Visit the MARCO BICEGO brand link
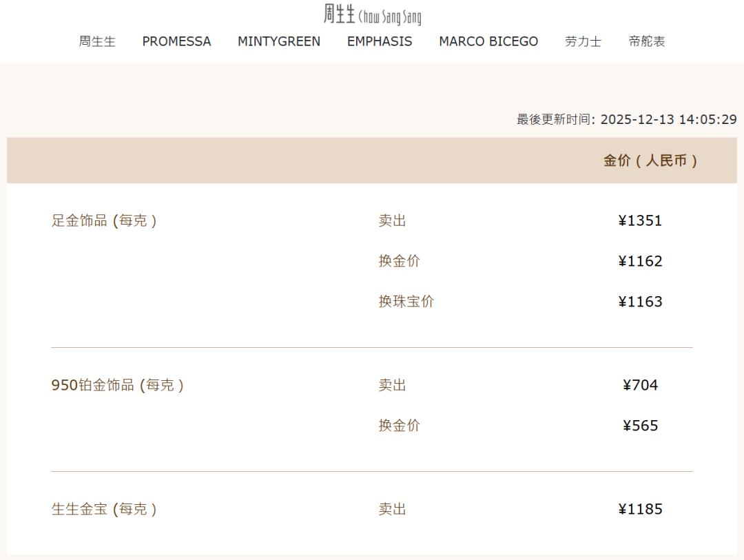 tap(488, 41)
